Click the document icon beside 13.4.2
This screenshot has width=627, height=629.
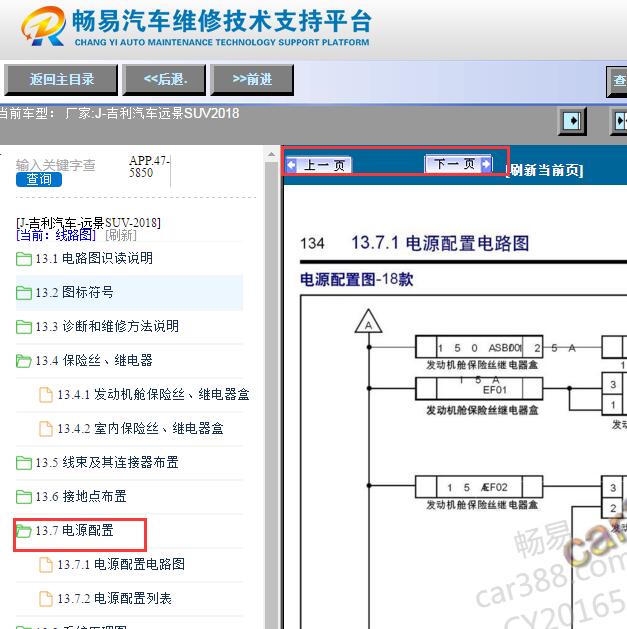(x=46, y=429)
